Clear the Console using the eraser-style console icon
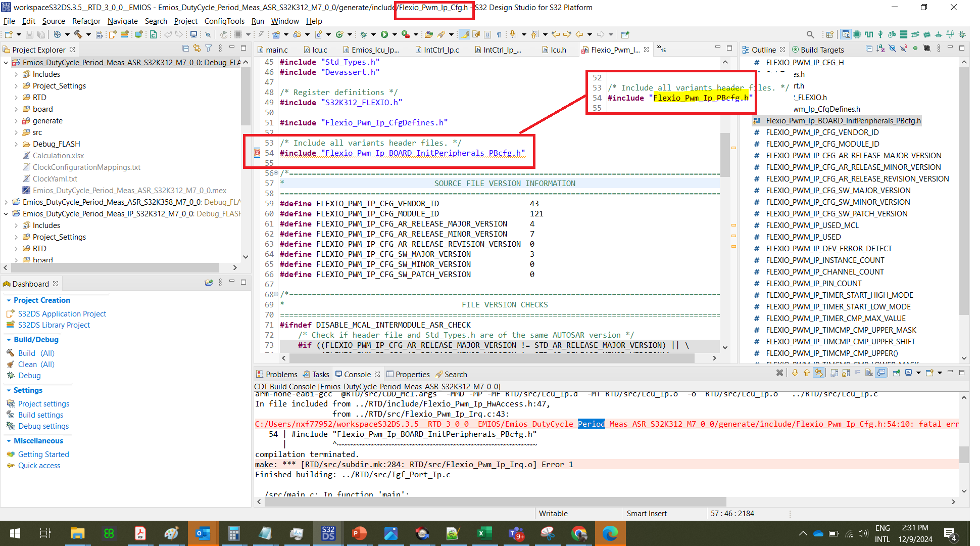This screenshot has height=546, width=980. (869, 374)
